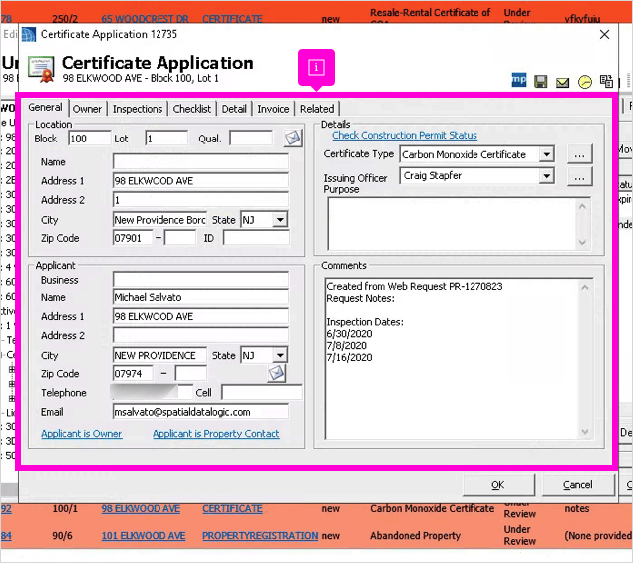Click the Location Name field
This screenshot has width=633, height=563.
(x=201, y=161)
